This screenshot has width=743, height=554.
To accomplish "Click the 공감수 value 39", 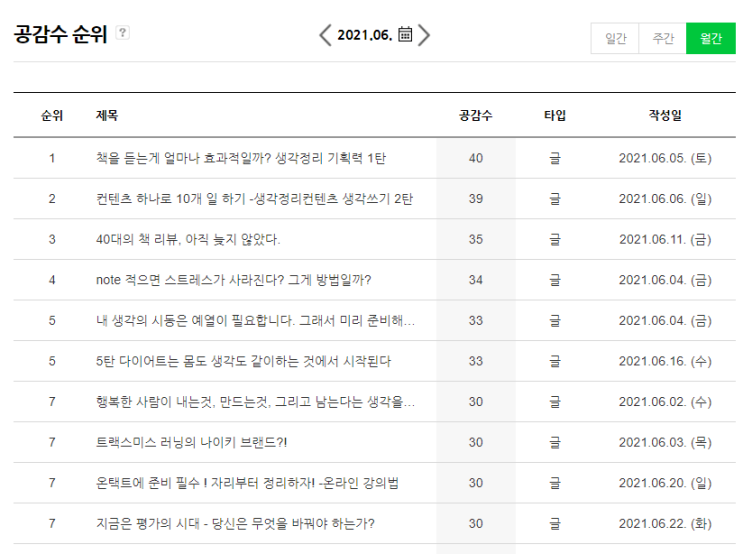I will (x=476, y=199).
